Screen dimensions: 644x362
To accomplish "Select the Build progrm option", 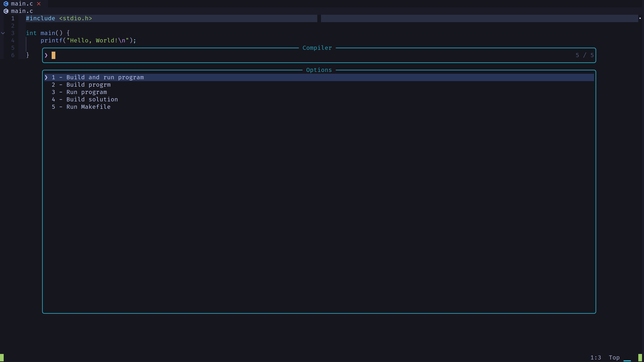I will [x=88, y=85].
